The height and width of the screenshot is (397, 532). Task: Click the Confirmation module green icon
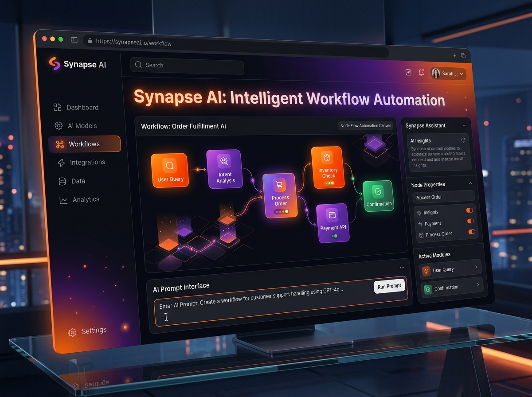[428, 289]
